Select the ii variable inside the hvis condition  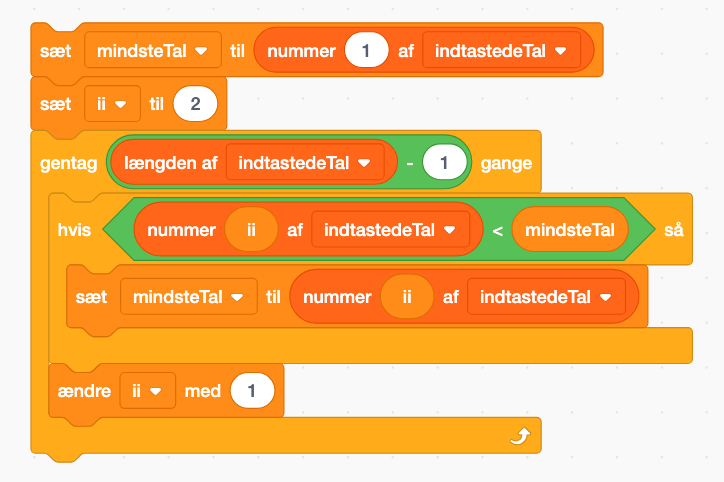(251, 230)
